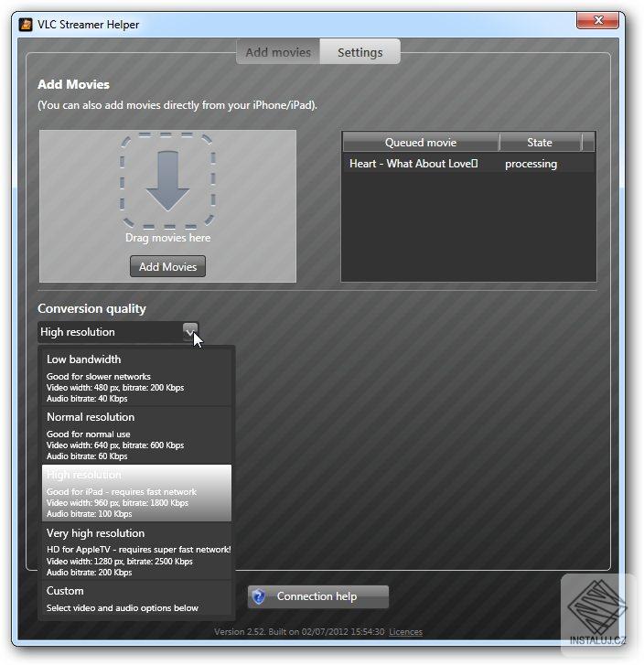Select Very high resolution quality option

pyautogui.click(x=136, y=552)
